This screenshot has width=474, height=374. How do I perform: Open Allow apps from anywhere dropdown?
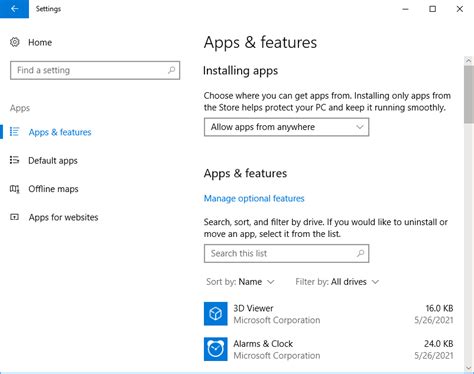tap(286, 127)
